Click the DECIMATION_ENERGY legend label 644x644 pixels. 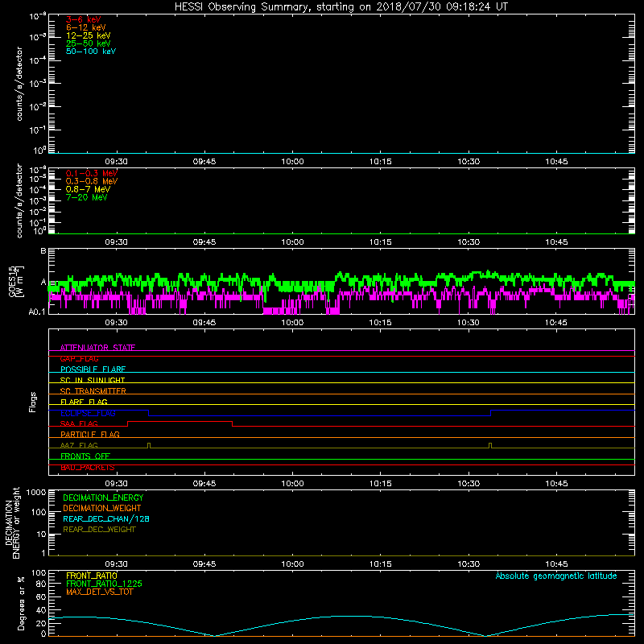point(103,497)
